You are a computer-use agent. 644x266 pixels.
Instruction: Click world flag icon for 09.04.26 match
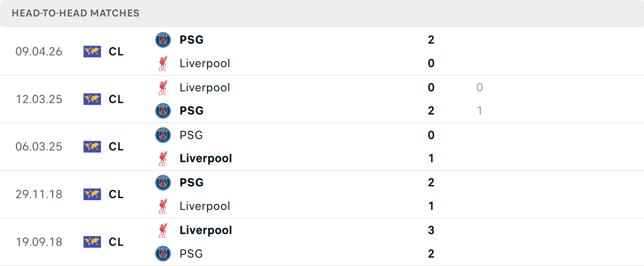click(x=92, y=51)
